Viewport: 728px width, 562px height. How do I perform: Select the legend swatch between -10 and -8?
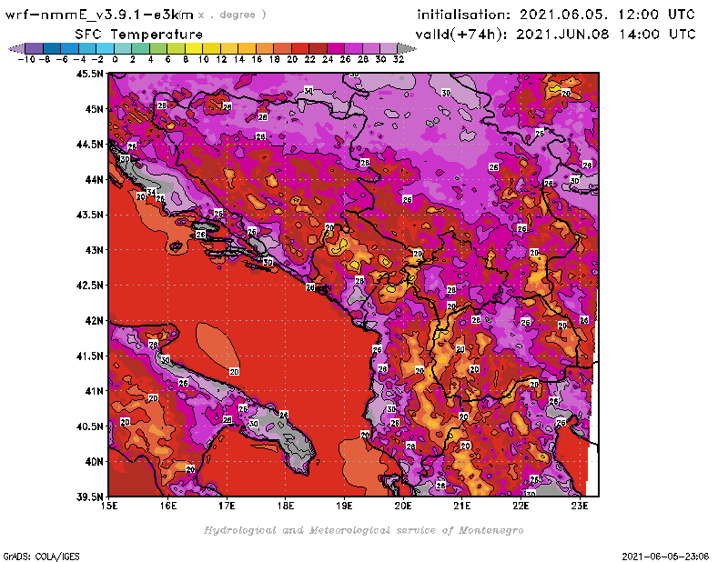point(35,48)
